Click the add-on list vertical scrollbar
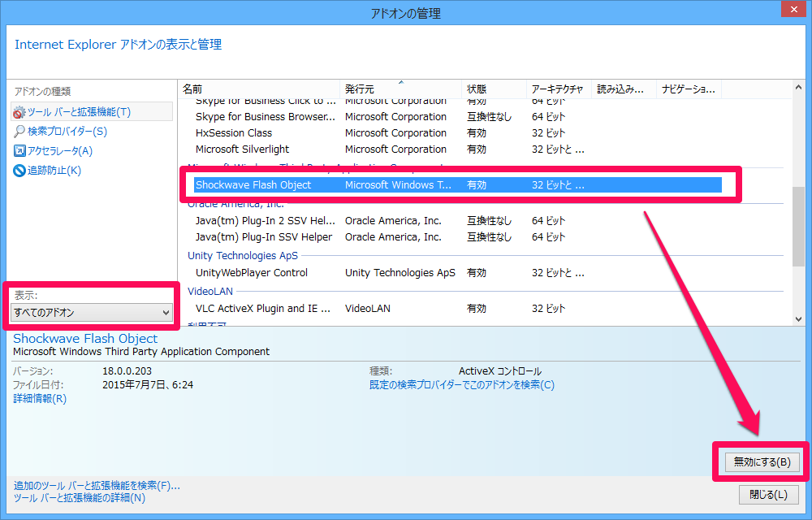 click(x=798, y=227)
